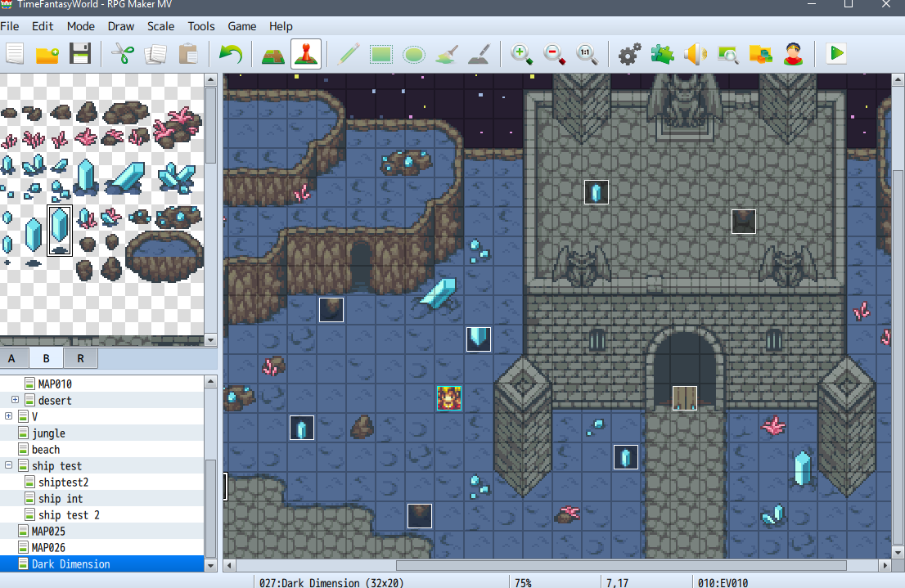Expand the desert map tree node
The image size is (905, 588).
click(x=15, y=400)
